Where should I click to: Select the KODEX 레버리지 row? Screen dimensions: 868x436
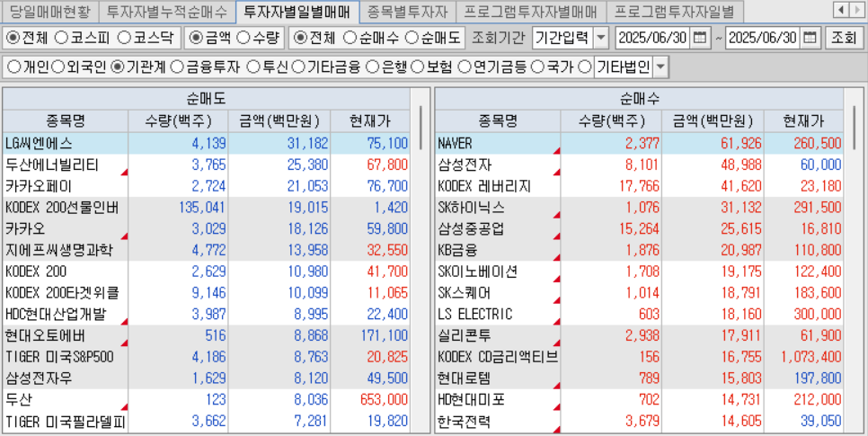click(640, 186)
